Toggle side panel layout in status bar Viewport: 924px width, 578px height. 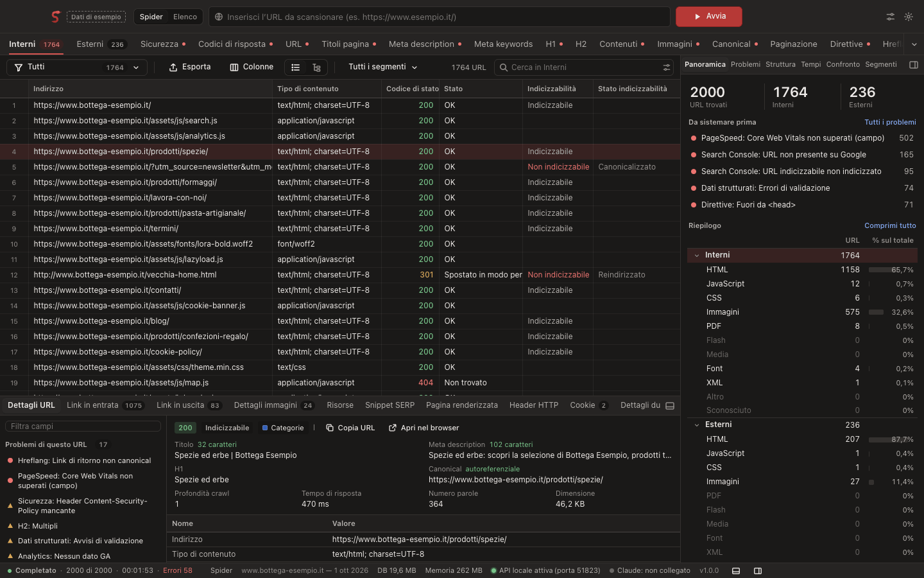(x=758, y=571)
